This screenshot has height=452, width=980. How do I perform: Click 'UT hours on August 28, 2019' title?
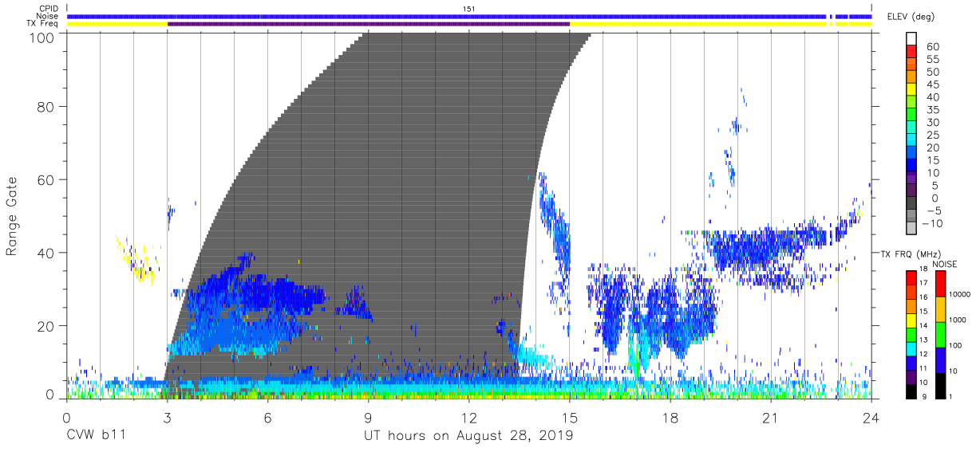tap(468, 436)
